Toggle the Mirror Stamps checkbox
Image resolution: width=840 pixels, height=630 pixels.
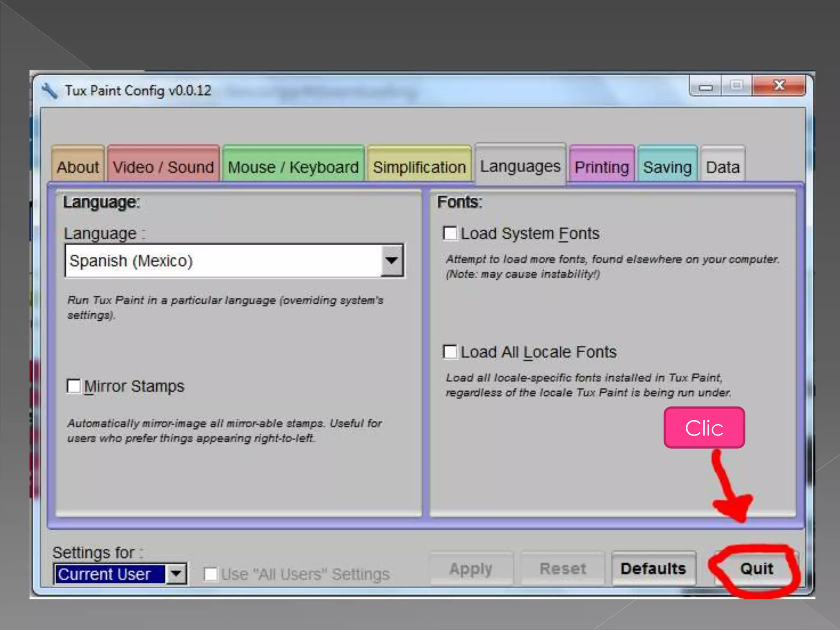pos(74,386)
